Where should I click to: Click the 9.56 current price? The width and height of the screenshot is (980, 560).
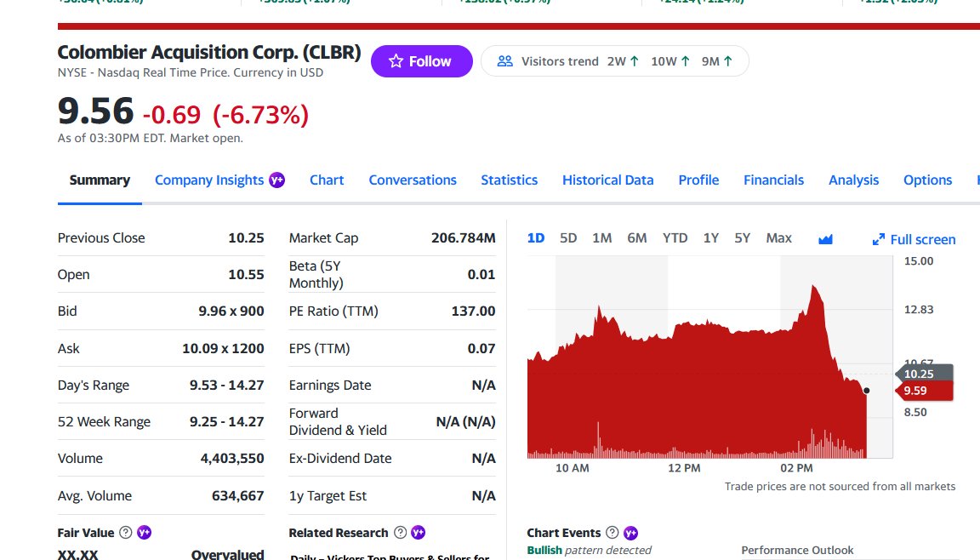(95, 111)
